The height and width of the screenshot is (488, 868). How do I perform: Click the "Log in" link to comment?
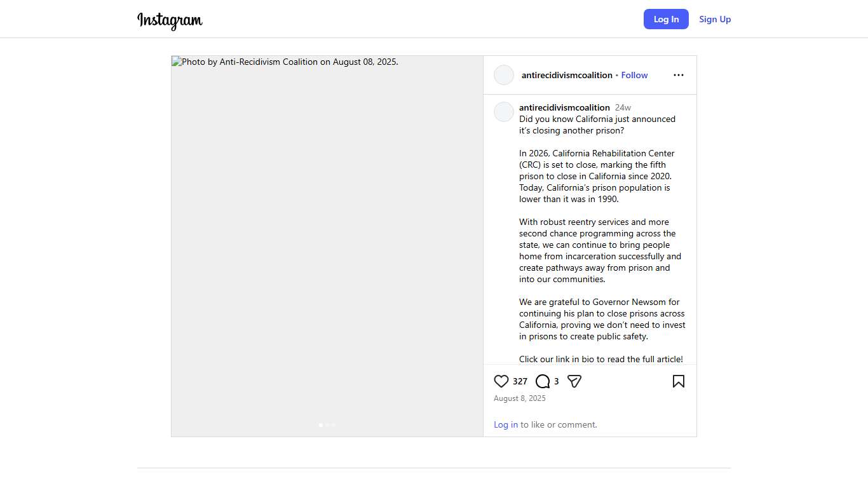point(506,424)
